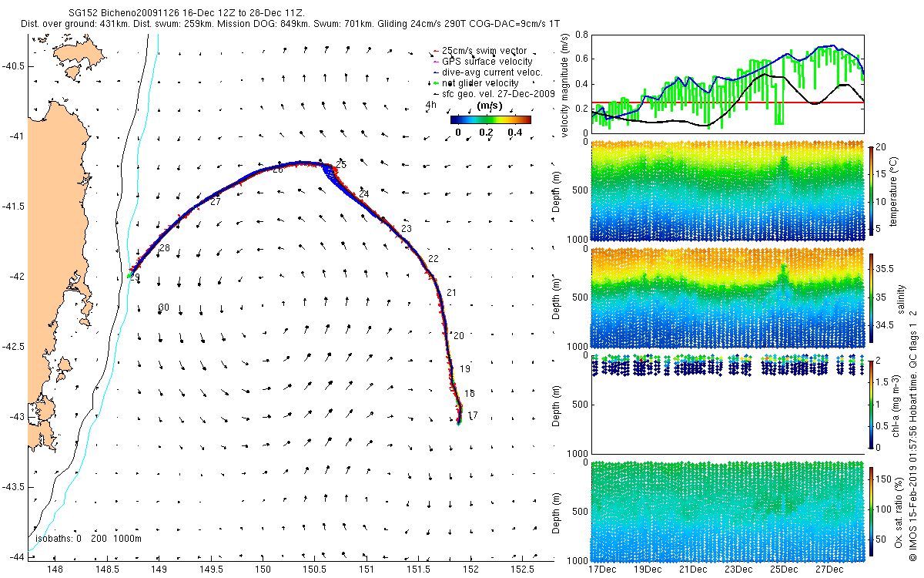Click '25Dec' on the time axis
The height and width of the screenshot is (578, 924).
click(x=784, y=570)
